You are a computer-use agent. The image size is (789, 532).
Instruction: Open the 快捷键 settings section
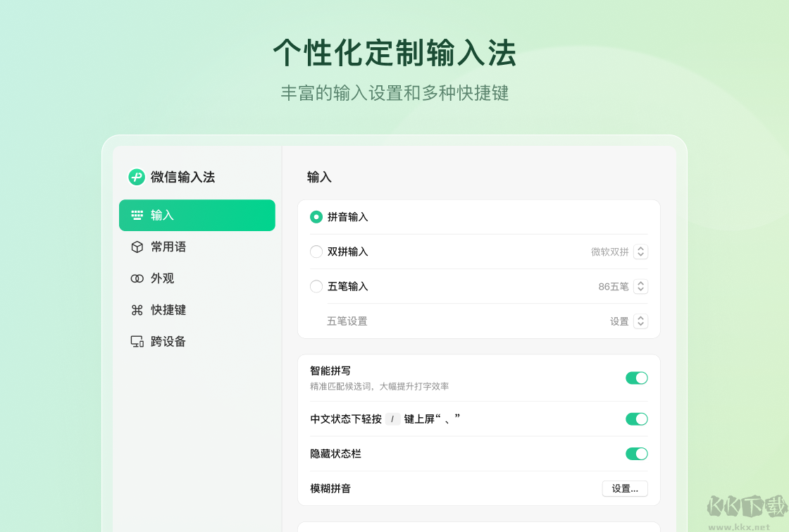(x=168, y=310)
